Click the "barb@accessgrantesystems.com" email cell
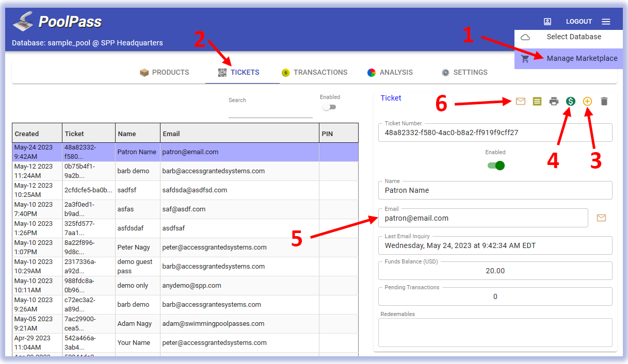 point(239,305)
